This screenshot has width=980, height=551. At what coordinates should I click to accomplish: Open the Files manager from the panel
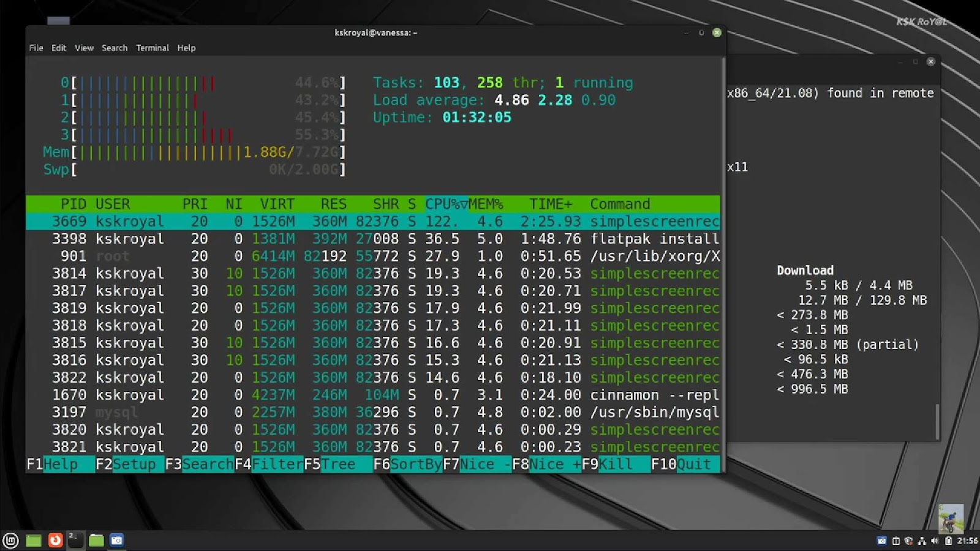coord(96,540)
